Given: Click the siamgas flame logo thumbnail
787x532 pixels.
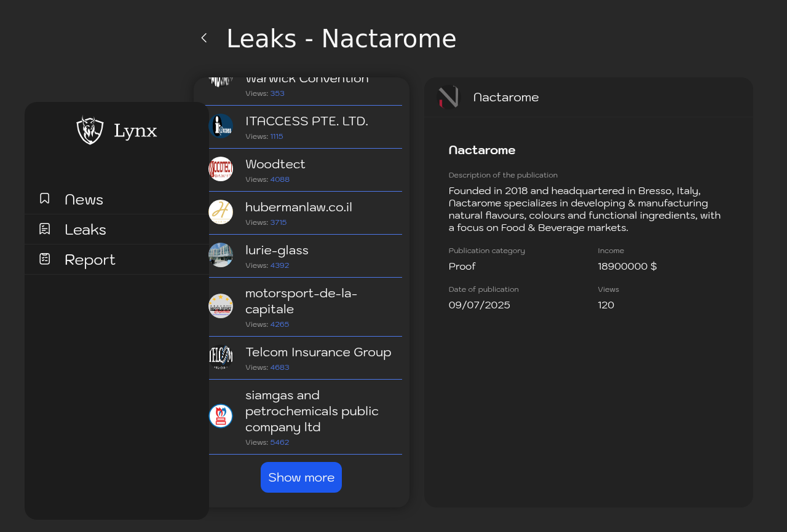Looking at the screenshot, I should (221, 416).
